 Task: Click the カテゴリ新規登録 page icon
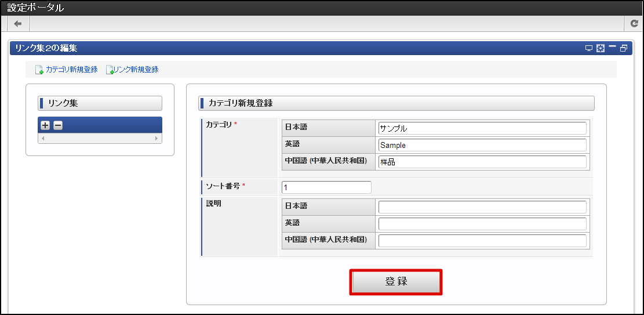[39, 70]
